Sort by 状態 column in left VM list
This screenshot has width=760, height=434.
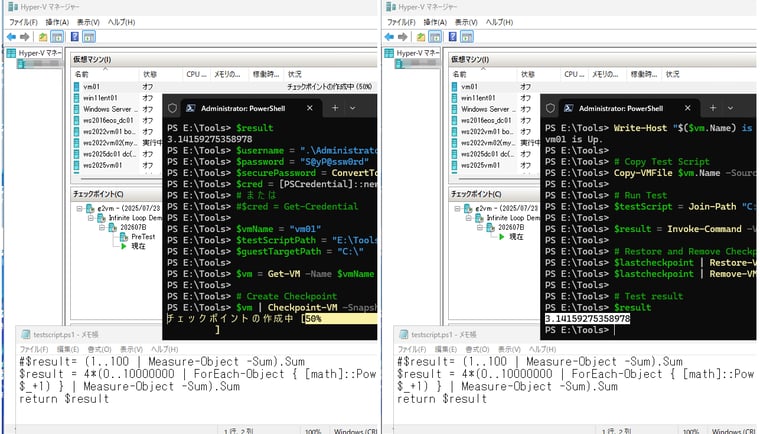click(x=161, y=74)
